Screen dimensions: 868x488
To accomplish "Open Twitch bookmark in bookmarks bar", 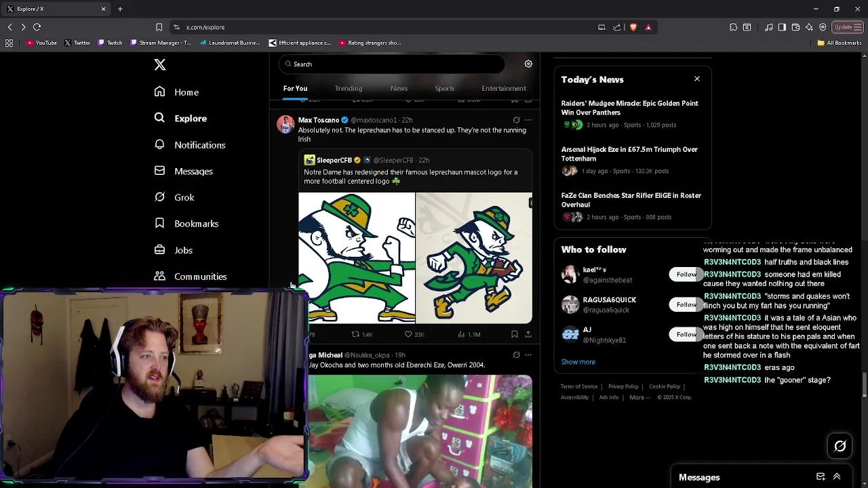I will point(111,43).
